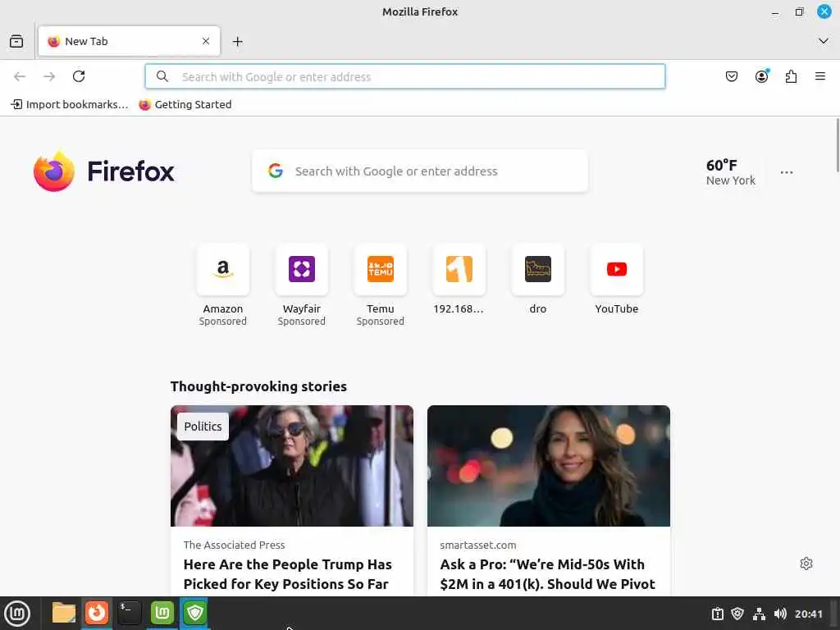Click the page's Google search box
840x630 pixels.
pos(420,171)
